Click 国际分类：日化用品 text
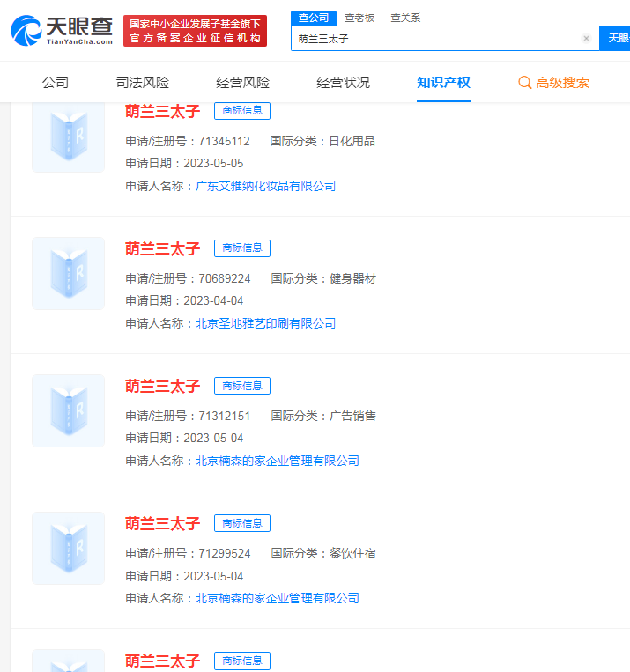 tap(322, 141)
